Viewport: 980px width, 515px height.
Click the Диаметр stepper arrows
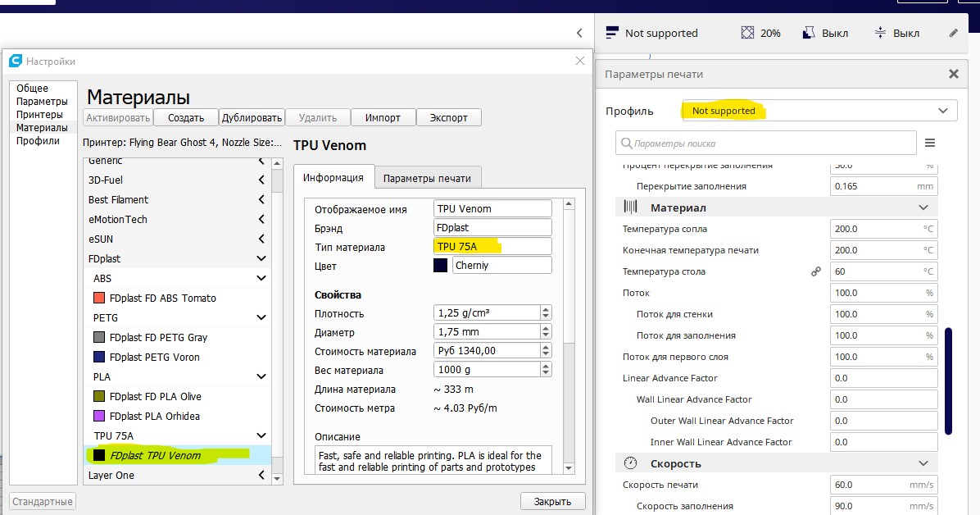547,331
